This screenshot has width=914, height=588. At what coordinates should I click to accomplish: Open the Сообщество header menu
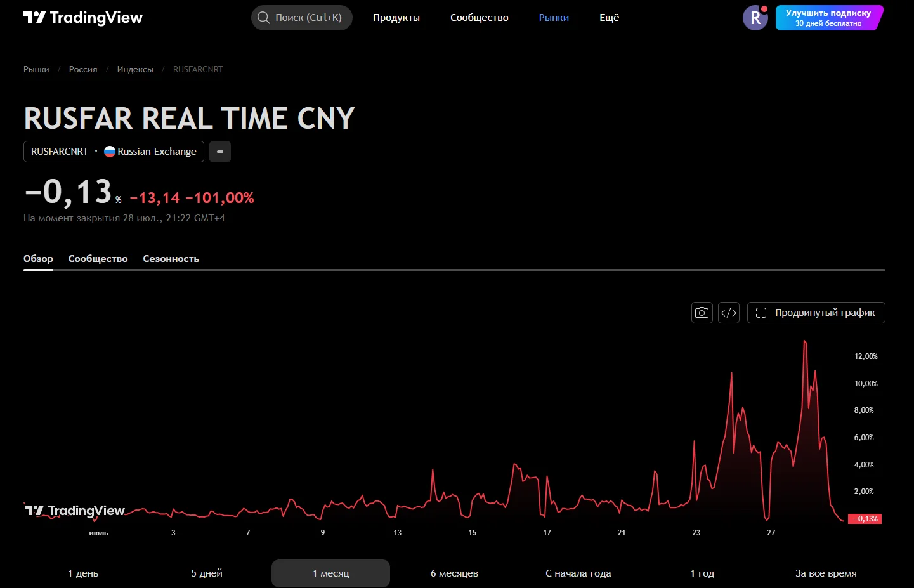pyautogui.click(x=480, y=18)
